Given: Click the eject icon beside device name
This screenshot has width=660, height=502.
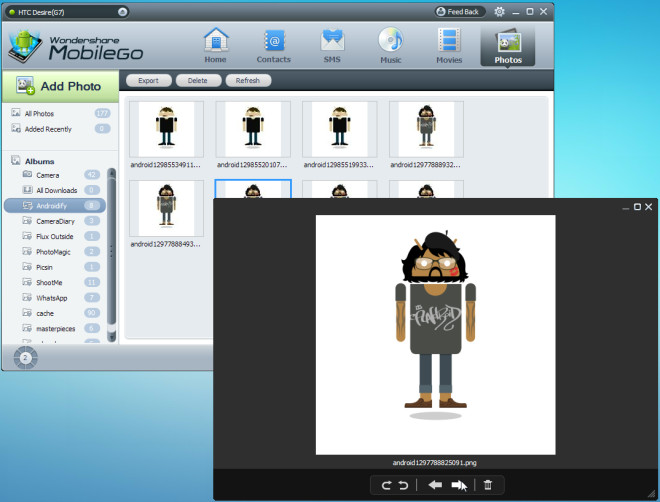Looking at the screenshot, I should coord(122,12).
